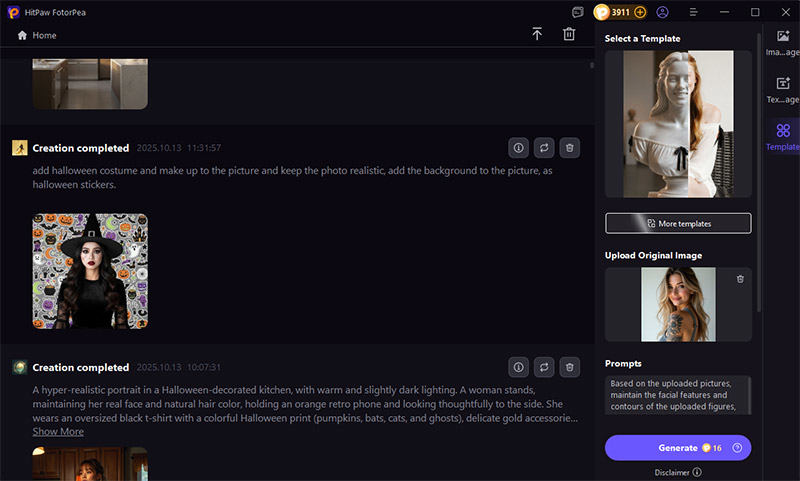Remove the uploaded original image

click(740, 279)
